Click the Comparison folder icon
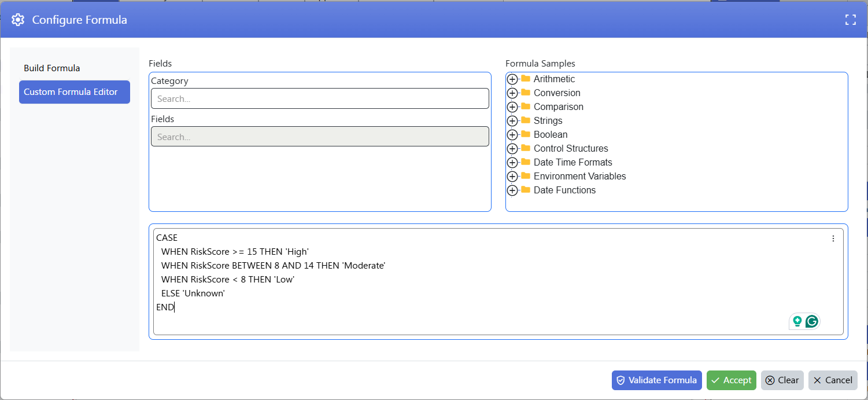 tap(525, 106)
